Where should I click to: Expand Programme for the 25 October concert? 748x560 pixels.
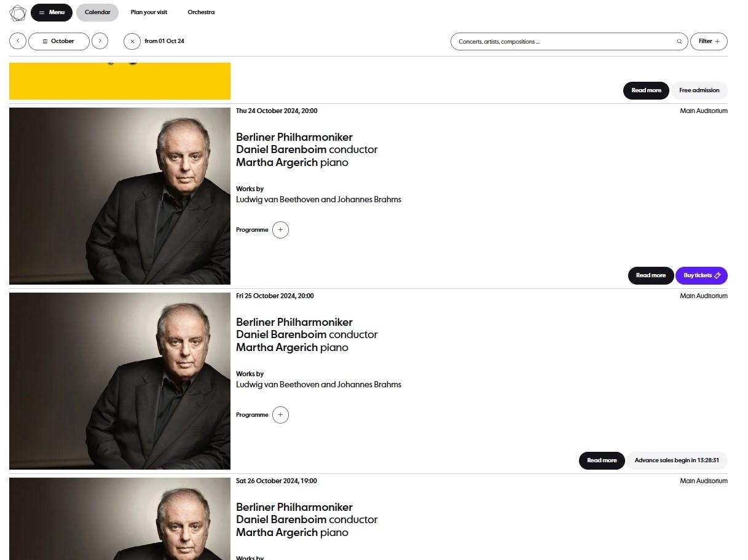point(280,415)
